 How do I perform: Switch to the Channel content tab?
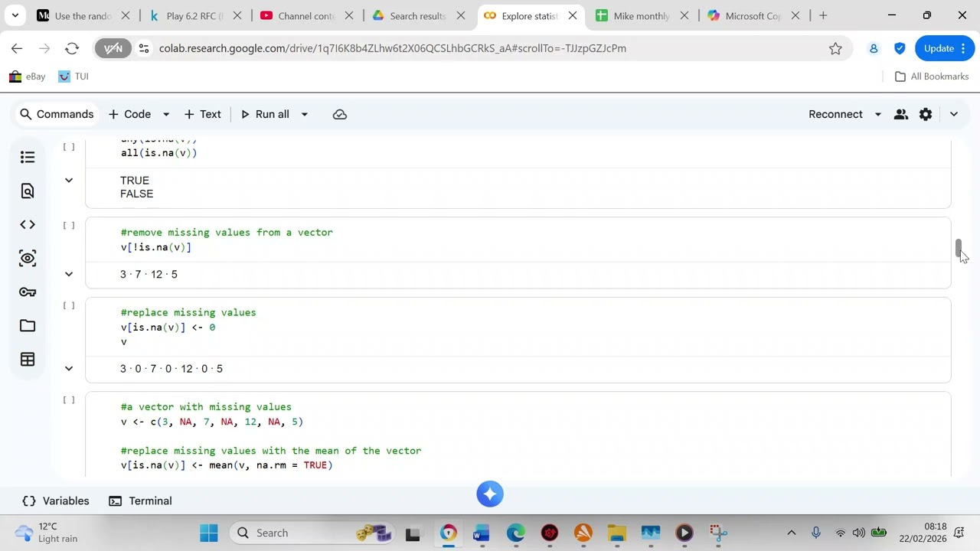(306, 15)
